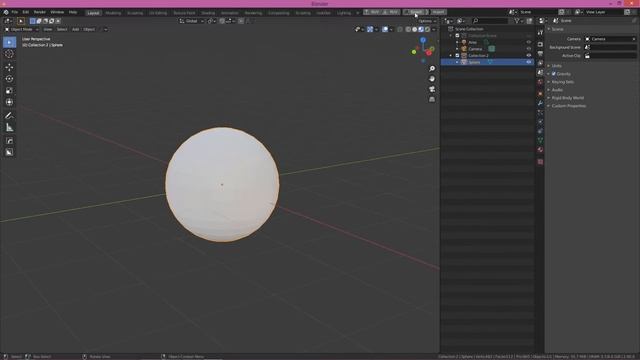Open the viewport Options dropdown

pos(427,21)
